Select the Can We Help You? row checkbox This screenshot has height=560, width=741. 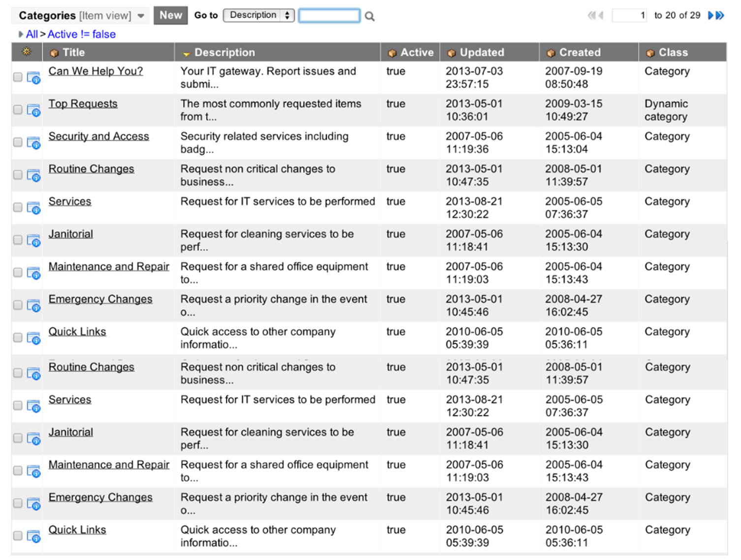tap(18, 77)
